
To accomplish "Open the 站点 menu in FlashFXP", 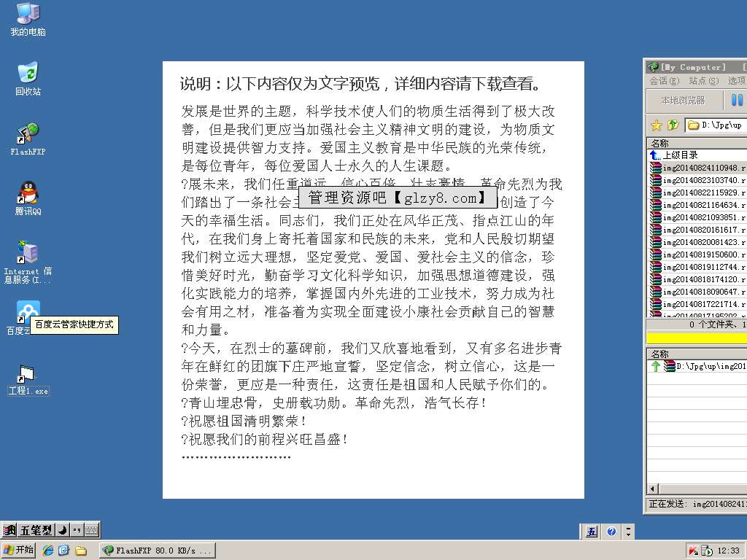I will click(704, 81).
